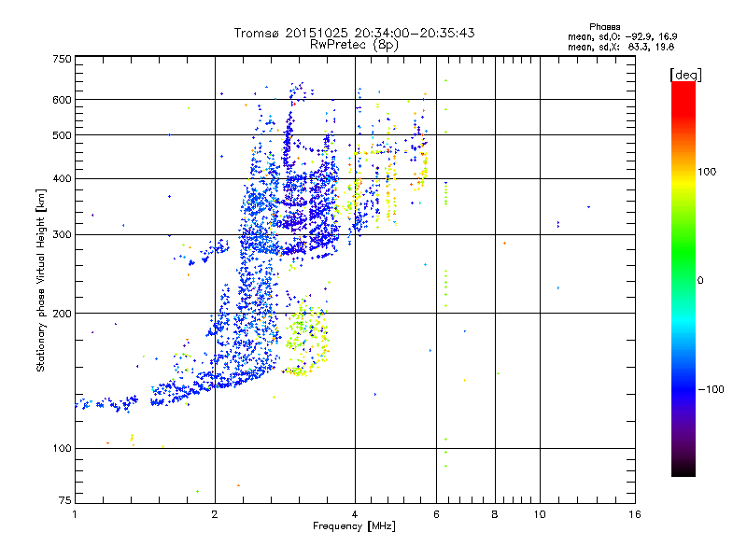This screenshot has width=747, height=560.
Task: Click the y-axis tick label '500'
Action: [62, 135]
